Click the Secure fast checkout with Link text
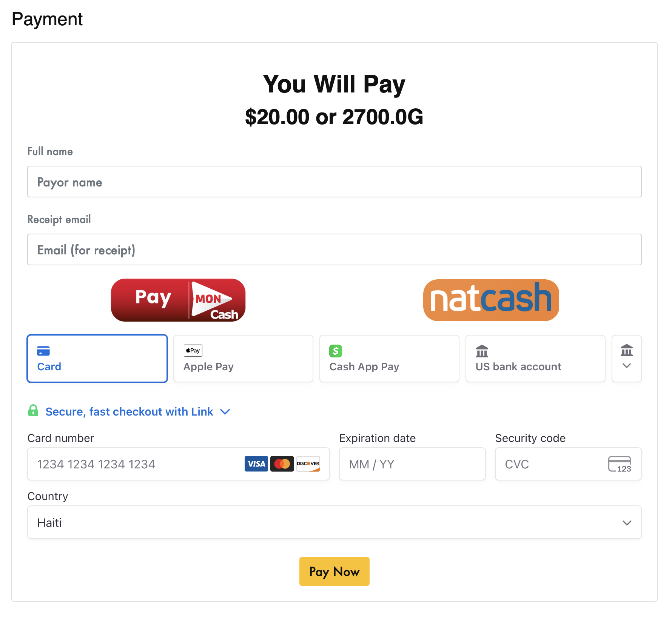 click(x=129, y=411)
